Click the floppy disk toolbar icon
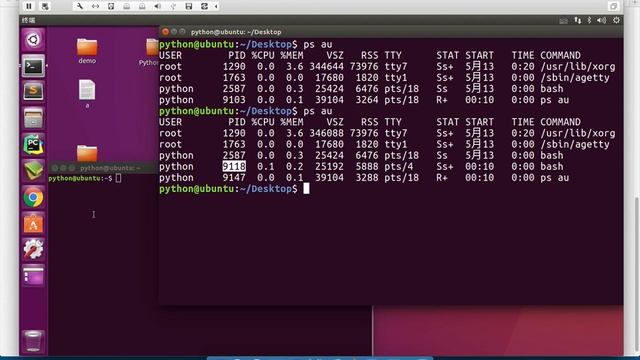 pyautogui.click(x=189, y=6)
